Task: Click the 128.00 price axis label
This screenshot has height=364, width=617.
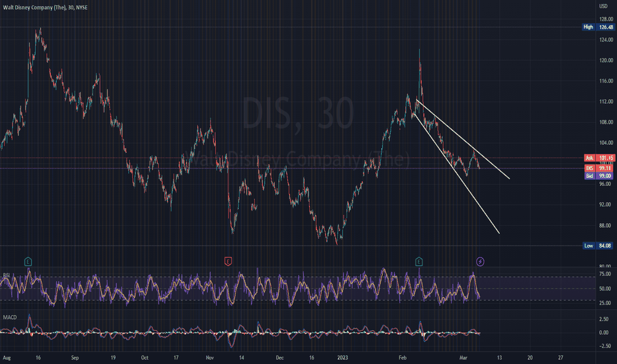Action: (x=606, y=19)
